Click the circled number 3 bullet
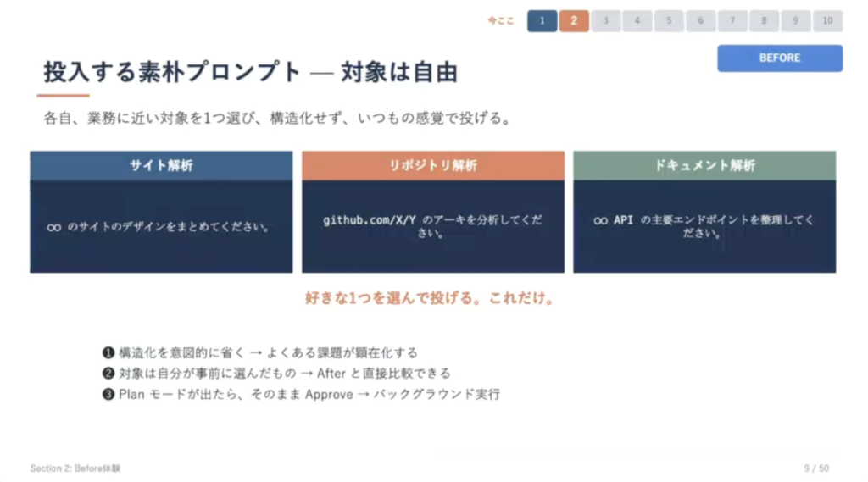This screenshot has height=482, width=868. [108, 394]
